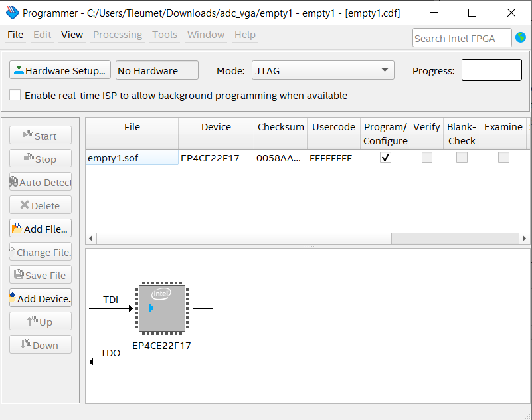Click the Delete button

41,205
